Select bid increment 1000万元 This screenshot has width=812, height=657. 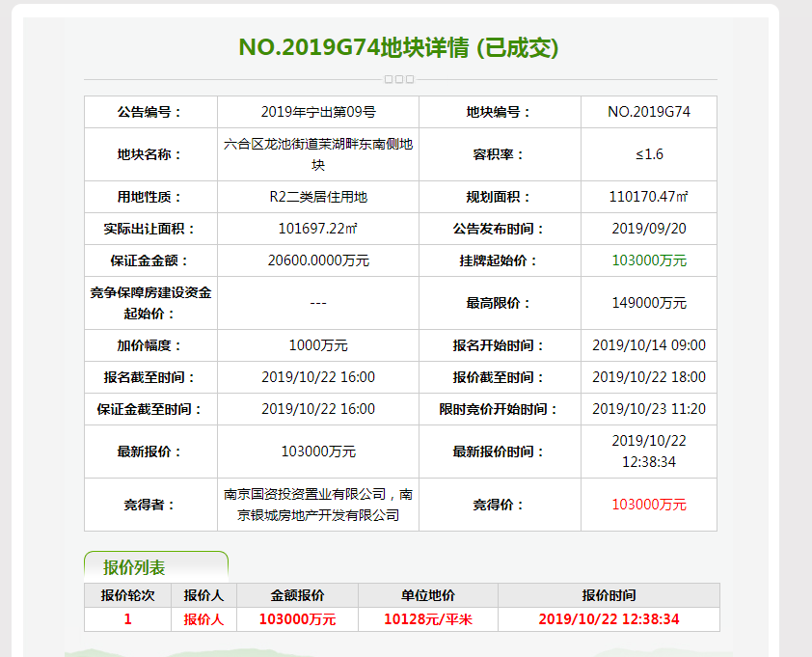click(x=318, y=345)
